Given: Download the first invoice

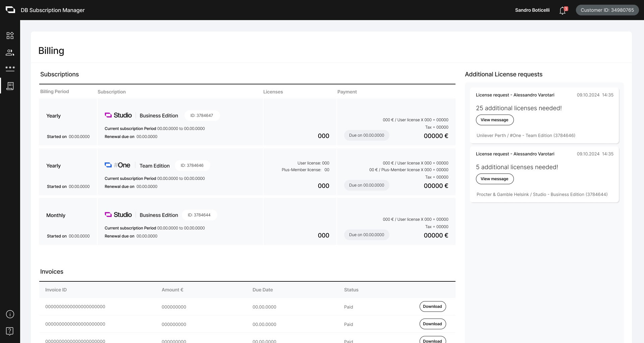Looking at the screenshot, I should pos(432,306).
